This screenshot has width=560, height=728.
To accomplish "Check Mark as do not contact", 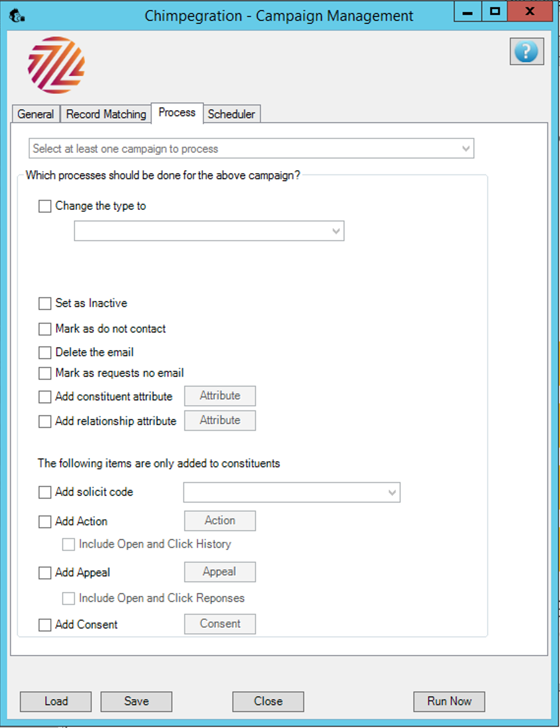I will click(x=45, y=329).
